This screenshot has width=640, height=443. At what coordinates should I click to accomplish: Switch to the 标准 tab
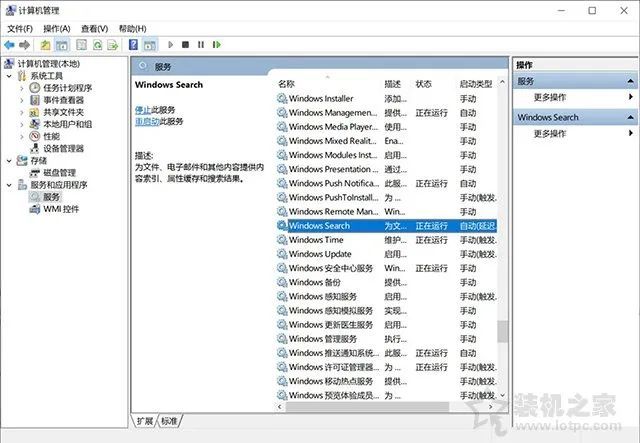coord(169,421)
